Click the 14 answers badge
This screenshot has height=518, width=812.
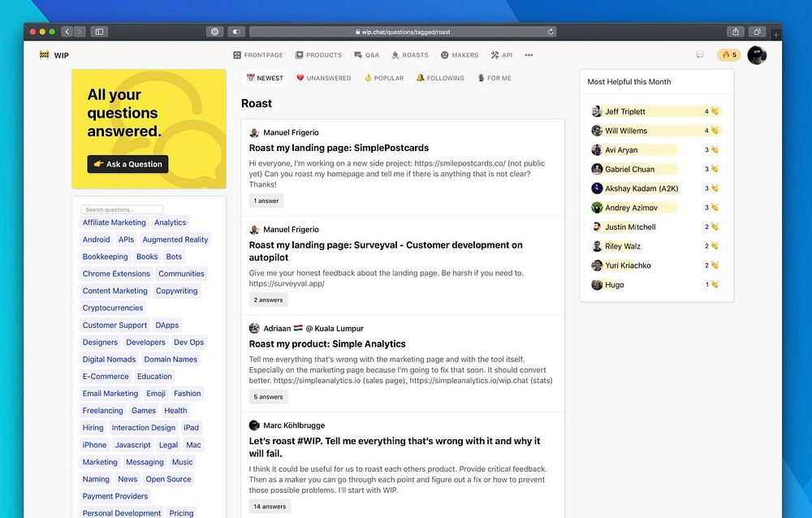(x=270, y=507)
